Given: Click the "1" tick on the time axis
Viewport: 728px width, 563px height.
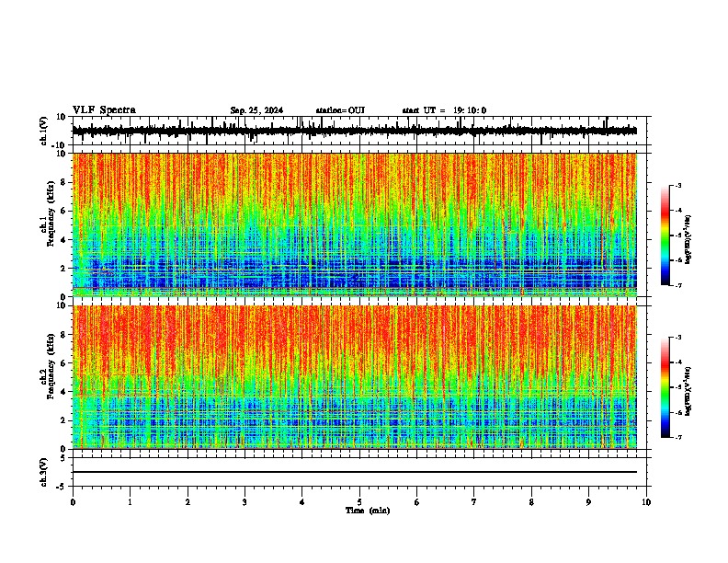Looking at the screenshot, I should tap(130, 502).
